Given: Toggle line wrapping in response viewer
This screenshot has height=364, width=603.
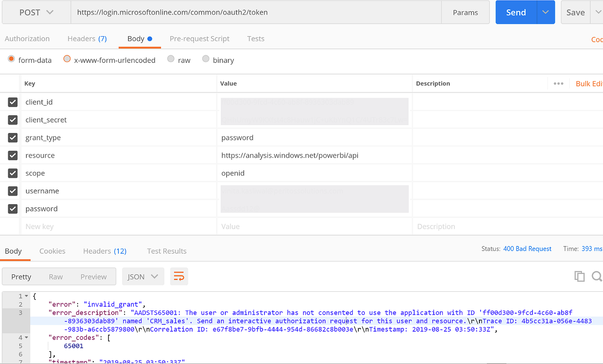Looking at the screenshot, I should point(179,276).
